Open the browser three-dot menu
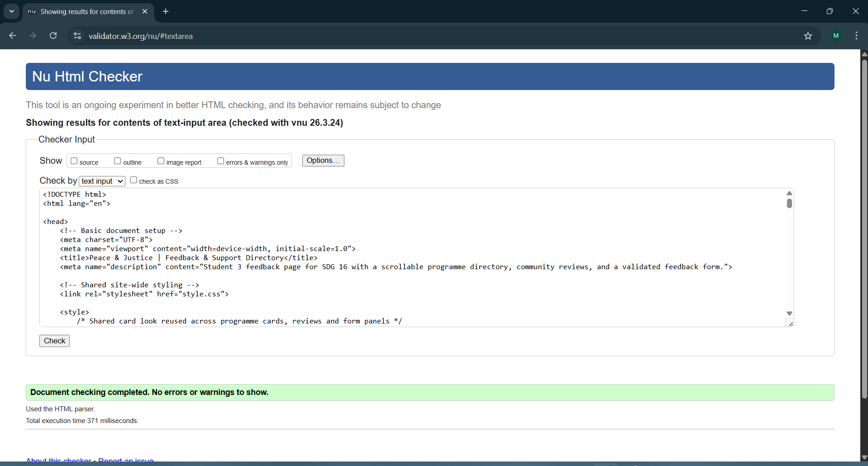Image resolution: width=868 pixels, height=466 pixels. click(856, 36)
